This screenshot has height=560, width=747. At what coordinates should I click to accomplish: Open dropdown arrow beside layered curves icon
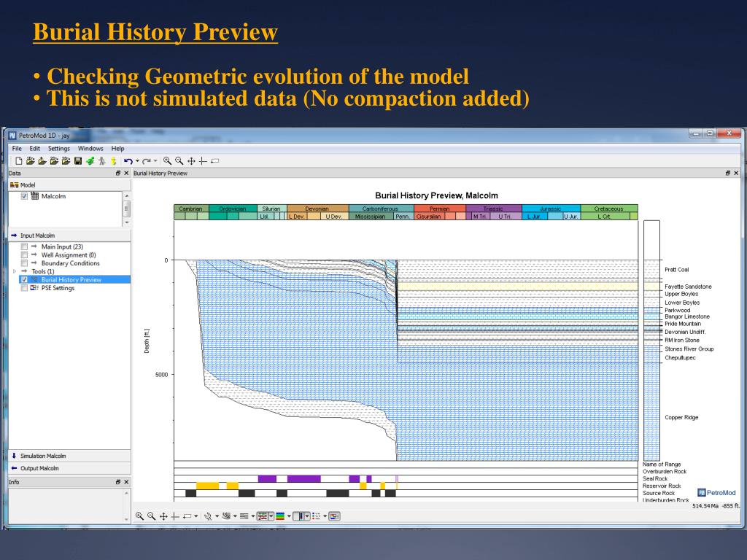(235, 516)
